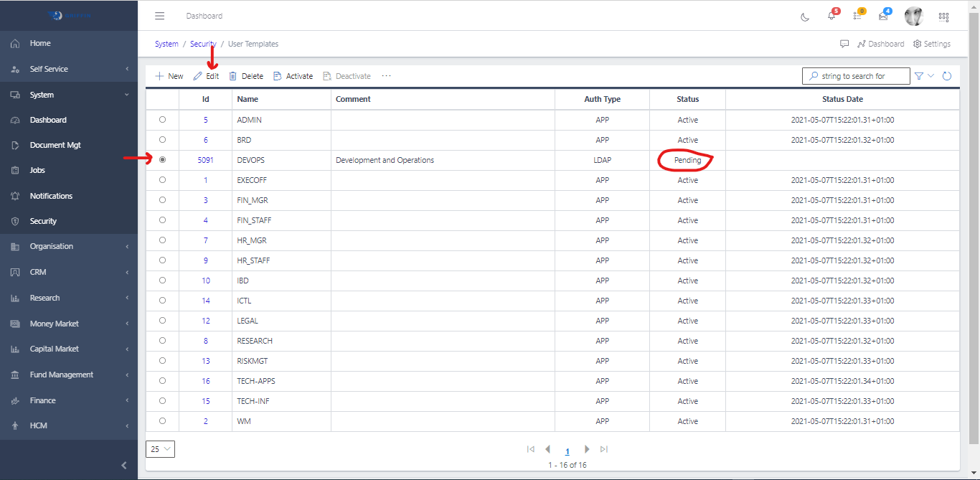980x480 pixels.
Task: Expand the Money Market sidebar menu
Action: coord(69,324)
